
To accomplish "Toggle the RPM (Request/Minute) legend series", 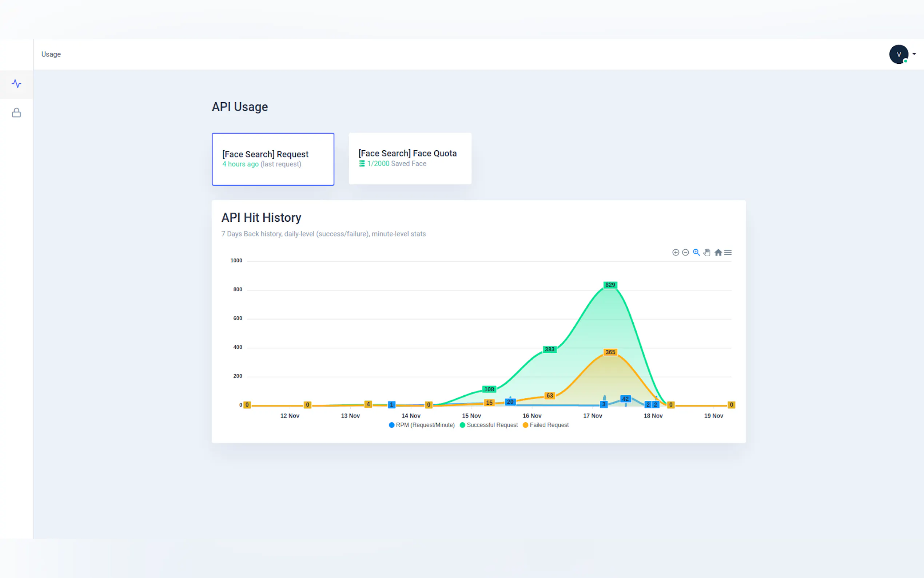I will coord(422,425).
